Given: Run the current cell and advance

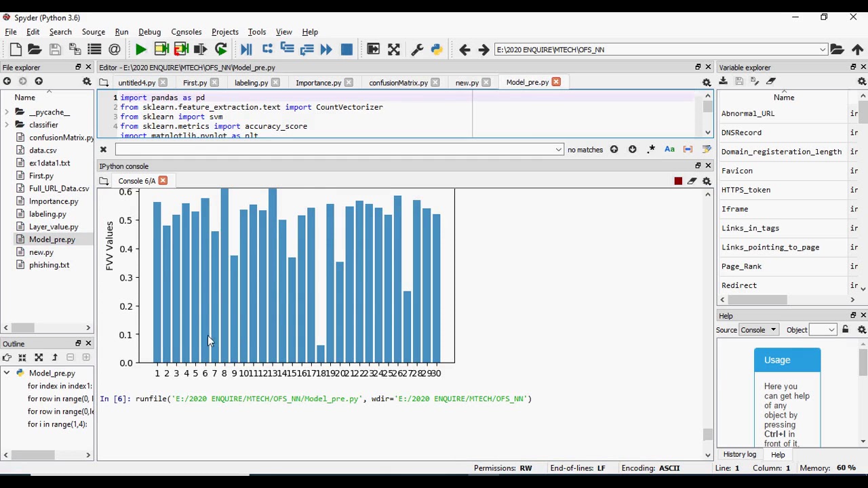Looking at the screenshot, I should coord(180,49).
